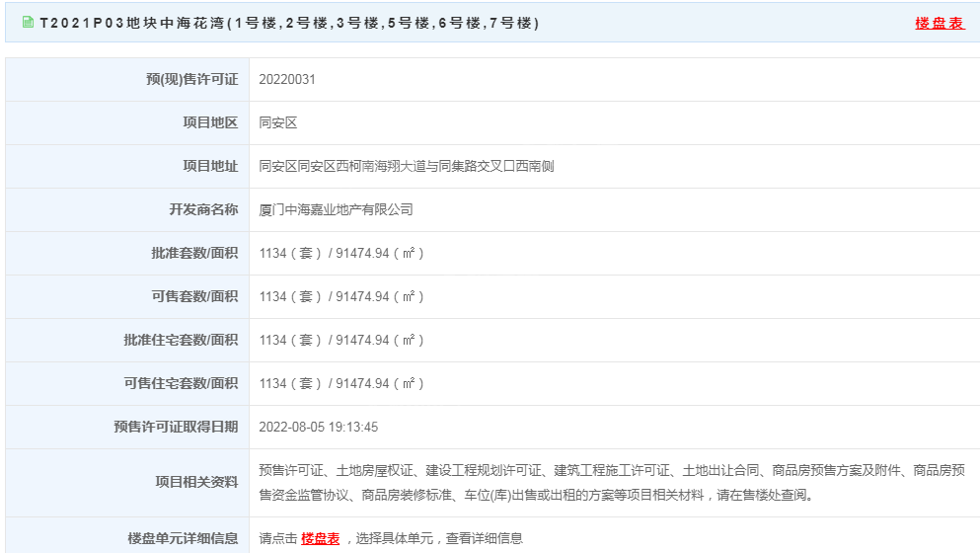Screen dimensions: 980x553
Task: Click the project address 同安区同安区西柯南海翔大道 text
Action: click(x=406, y=166)
